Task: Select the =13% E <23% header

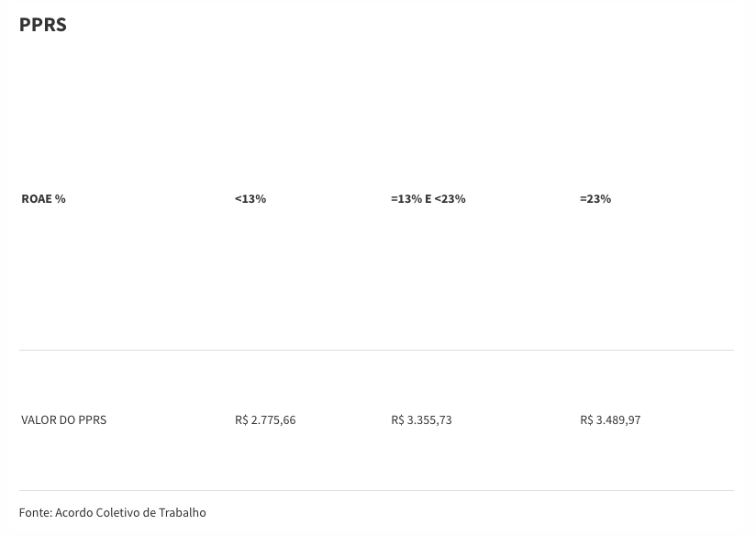Action: coord(428,199)
